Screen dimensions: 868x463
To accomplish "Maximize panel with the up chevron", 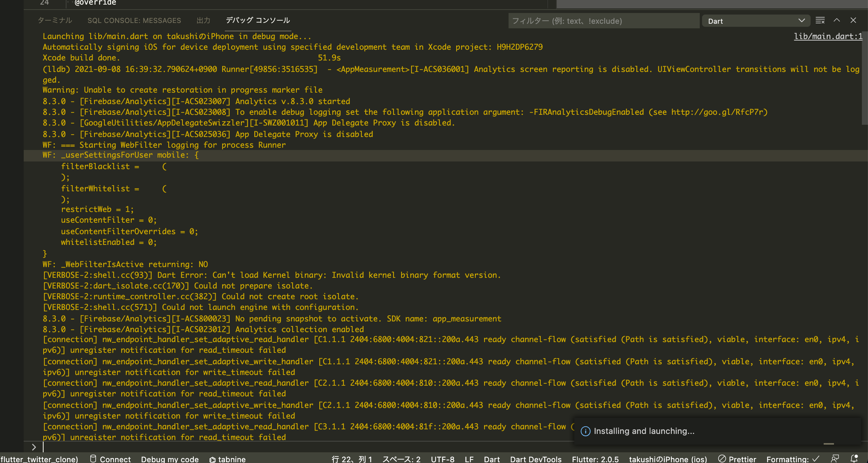I will pyautogui.click(x=837, y=21).
